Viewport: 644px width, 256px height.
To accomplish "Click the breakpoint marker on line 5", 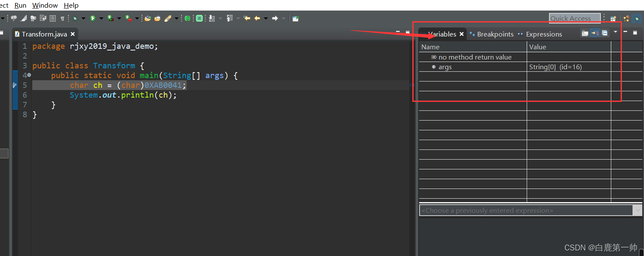I will click(15, 85).
